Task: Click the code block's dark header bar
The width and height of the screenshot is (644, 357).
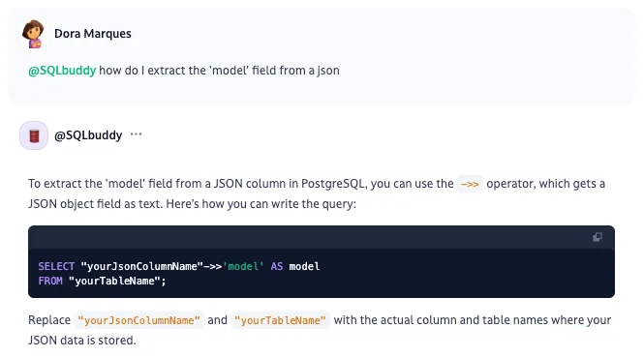Action: [x=322, y=237]
